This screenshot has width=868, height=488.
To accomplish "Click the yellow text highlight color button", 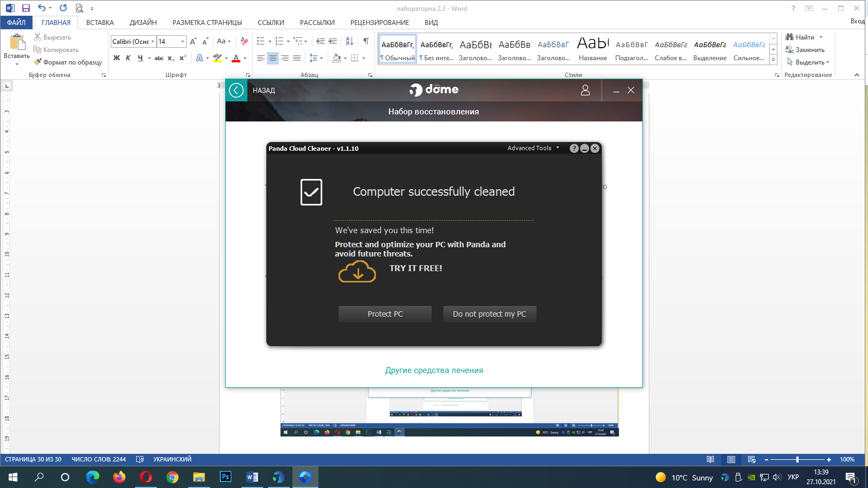I will pyautogui.click(x=218, y=58).
